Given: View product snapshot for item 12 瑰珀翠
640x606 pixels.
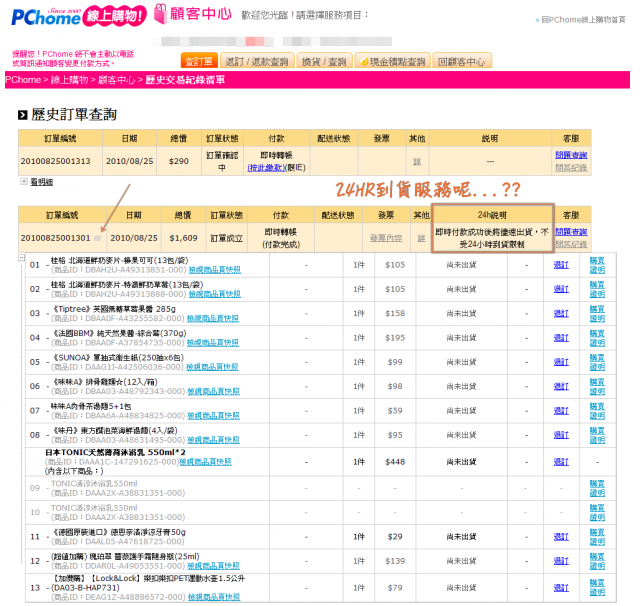Looking at the screenshot, I should point(213,566).
